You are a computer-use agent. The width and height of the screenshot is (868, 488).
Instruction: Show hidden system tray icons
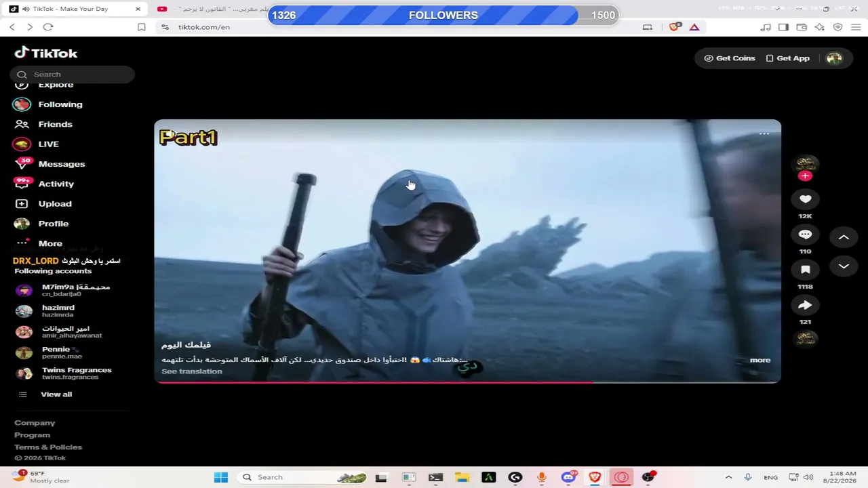tap(728, 477)
